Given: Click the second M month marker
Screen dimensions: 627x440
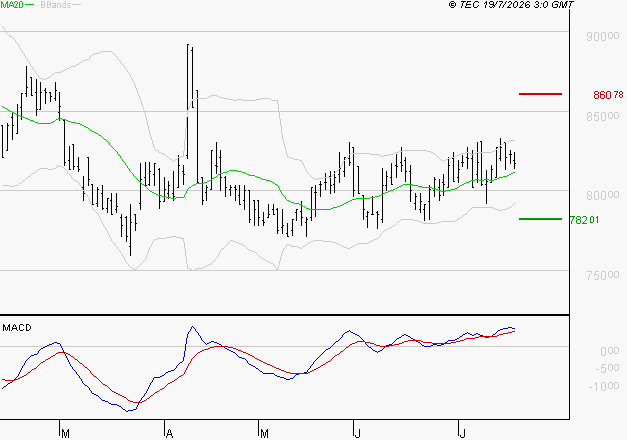Looking at the screenshot, I should click(264, 434).
